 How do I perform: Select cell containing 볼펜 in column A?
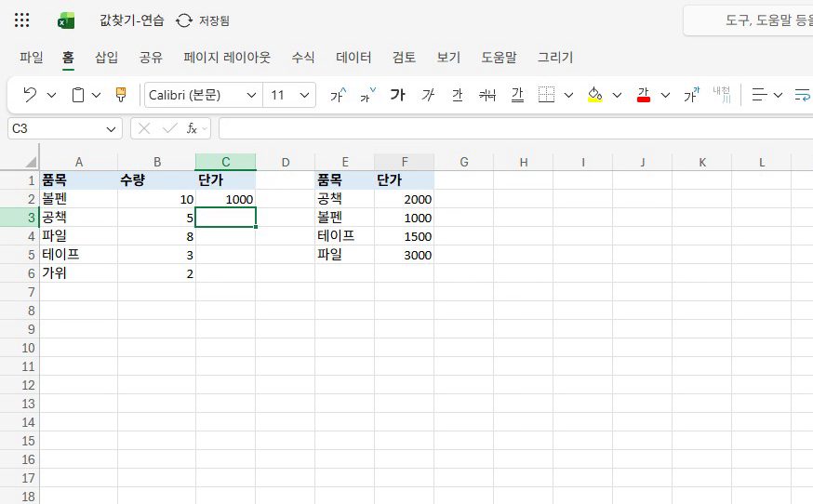click(79, 199)
